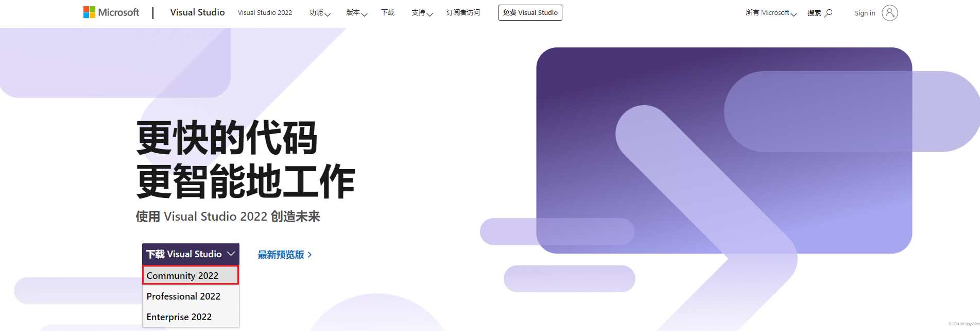980x331 pixels.
Task: Expand the 支持 menu
Action: (422, 13)
